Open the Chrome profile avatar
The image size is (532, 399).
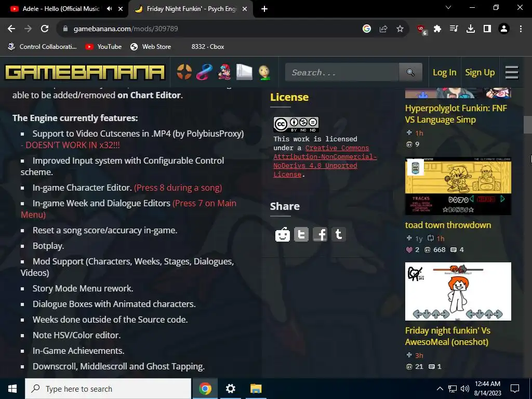coord(504,29)
